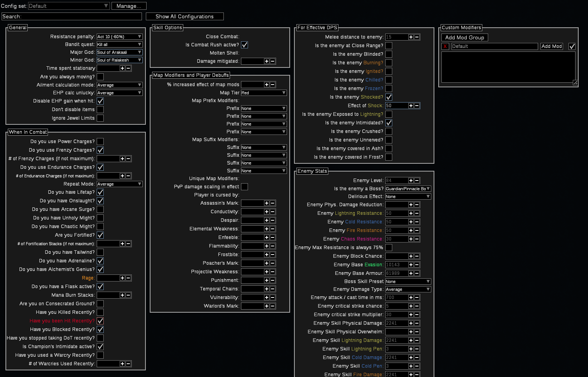Image resolution: width=588 pixels, height=377 pixels.
Task: Open Enemy Damage Type dropdown
Action: coord(408,289)
